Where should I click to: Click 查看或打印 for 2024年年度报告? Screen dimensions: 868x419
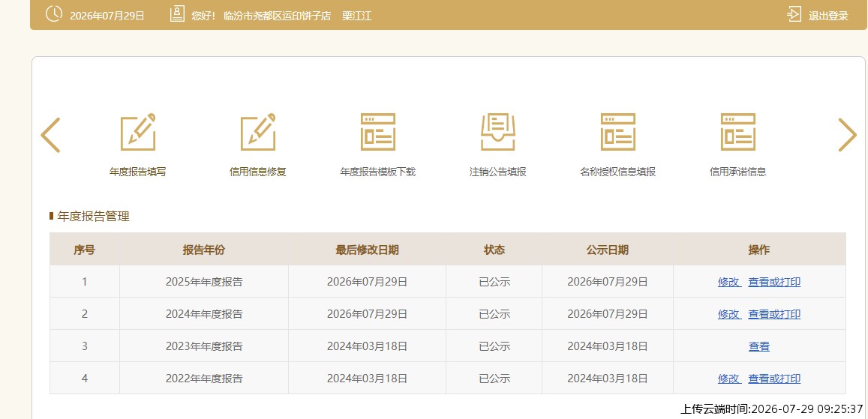coord(774,314)
